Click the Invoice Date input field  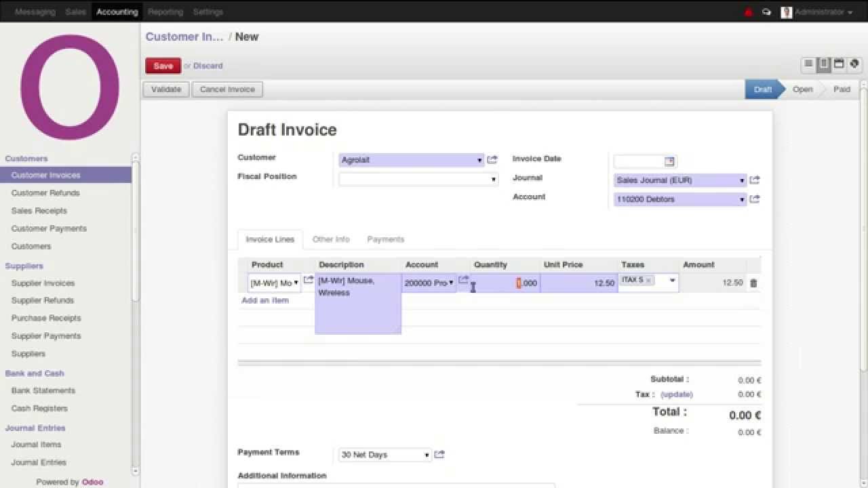pos(639,161)
